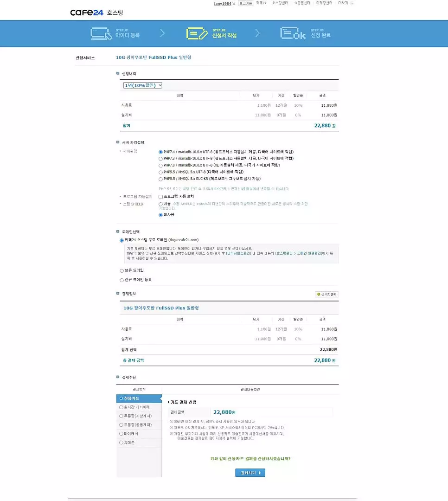The width and height of the screenshot is (448, 501).
Task: Select PHP5.5 / MySQL 5.x EUC-KR option
Action: coord(161,179)
